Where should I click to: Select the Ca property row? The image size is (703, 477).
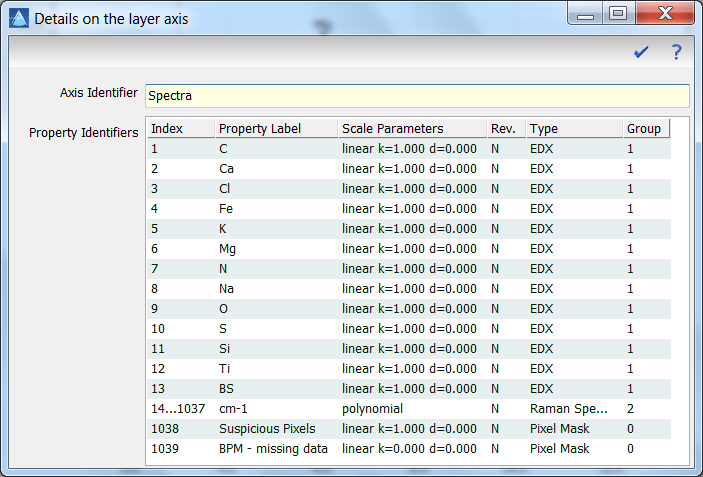click(x=226, y=169)
